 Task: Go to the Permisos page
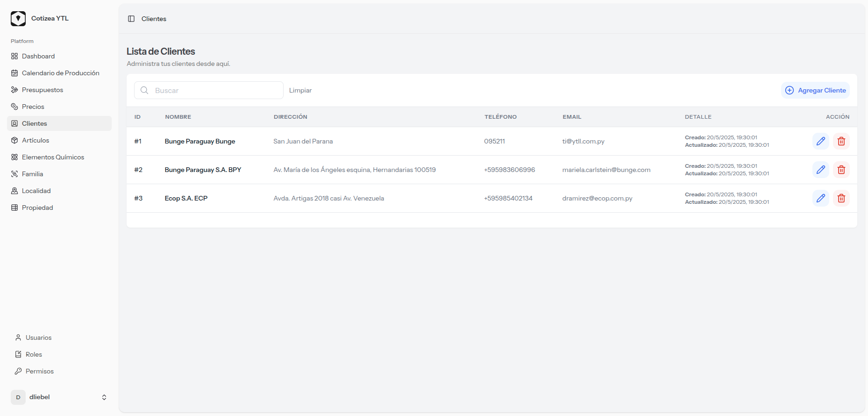tap(39, 371)
